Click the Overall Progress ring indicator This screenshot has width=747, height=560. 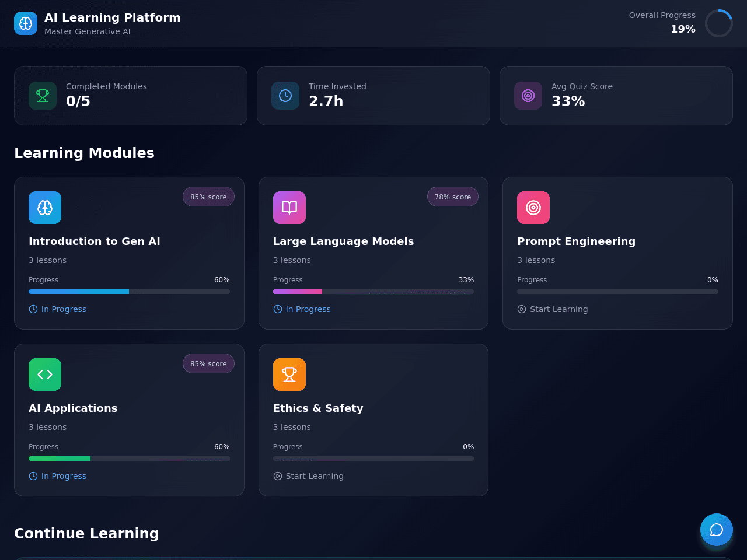coord(719,23)
